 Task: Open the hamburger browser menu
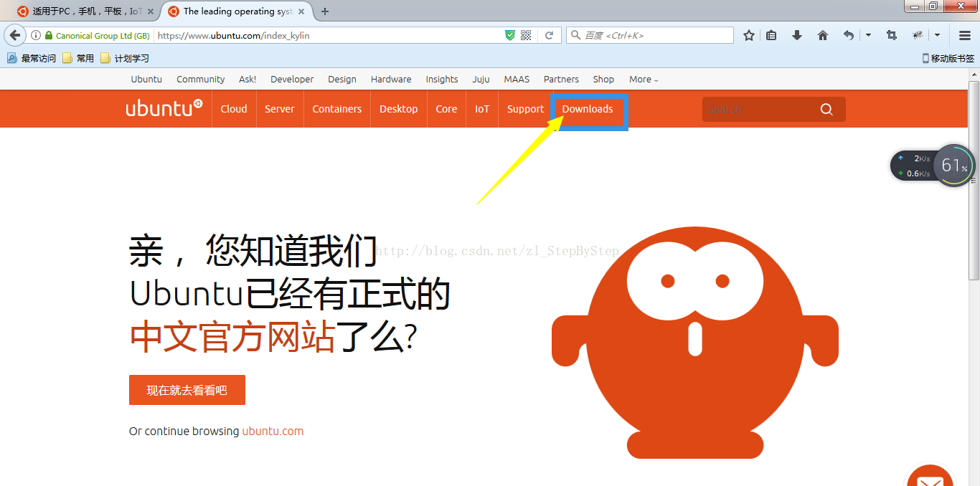click(x=965, y=35)
